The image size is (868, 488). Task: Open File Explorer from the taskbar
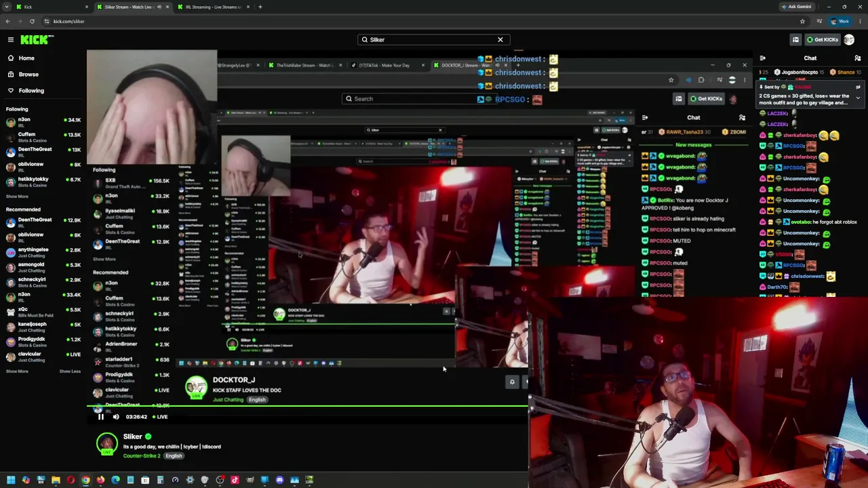coord(56,480)
